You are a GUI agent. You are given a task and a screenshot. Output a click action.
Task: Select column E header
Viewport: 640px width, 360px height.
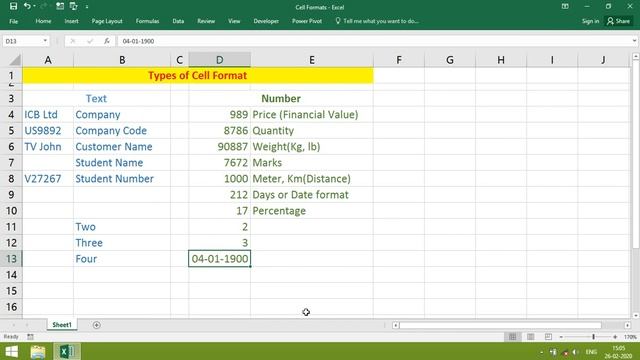click(312, 60)
